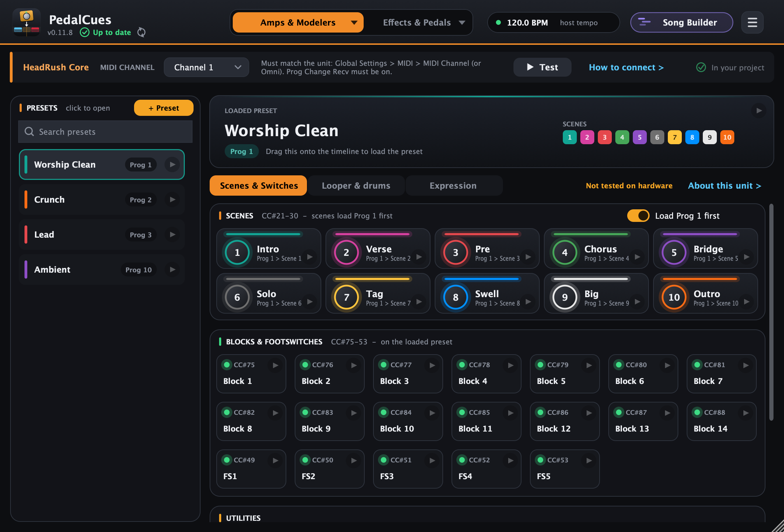Screen dimensions: 784x532
Task: Trigger the Swell scene play arrow
Action: (528, 302)
